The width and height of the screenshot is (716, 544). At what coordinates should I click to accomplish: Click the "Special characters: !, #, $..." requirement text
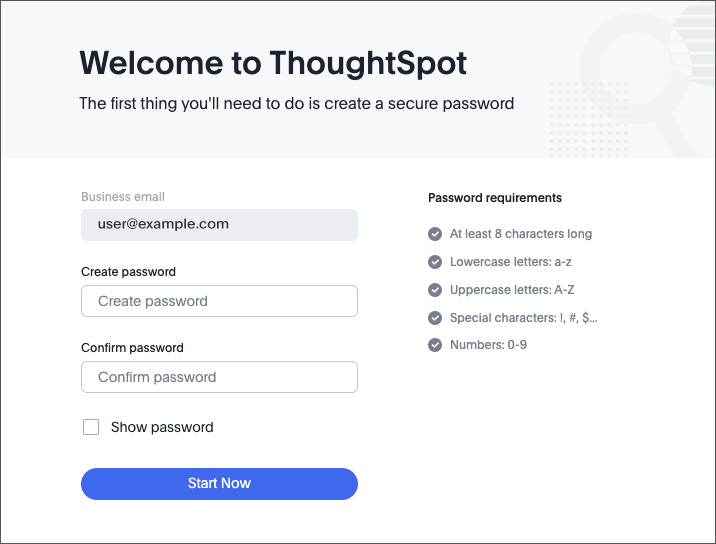[524, 318]
